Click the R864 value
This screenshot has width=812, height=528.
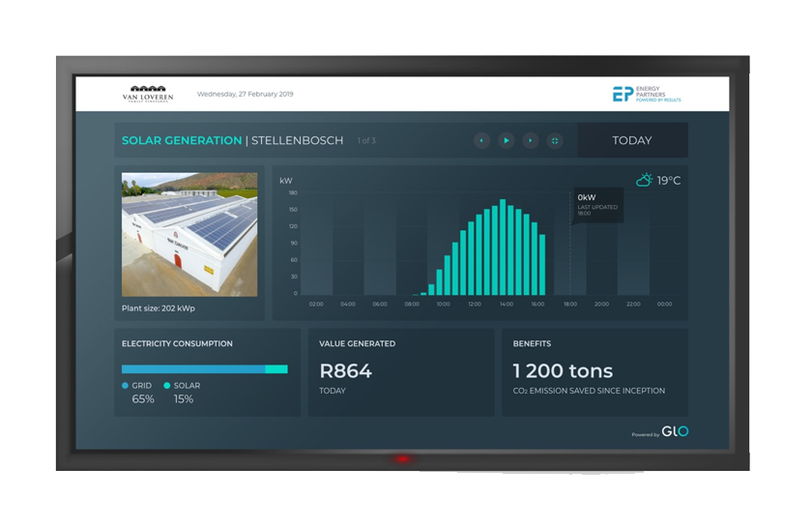[346, 371]
